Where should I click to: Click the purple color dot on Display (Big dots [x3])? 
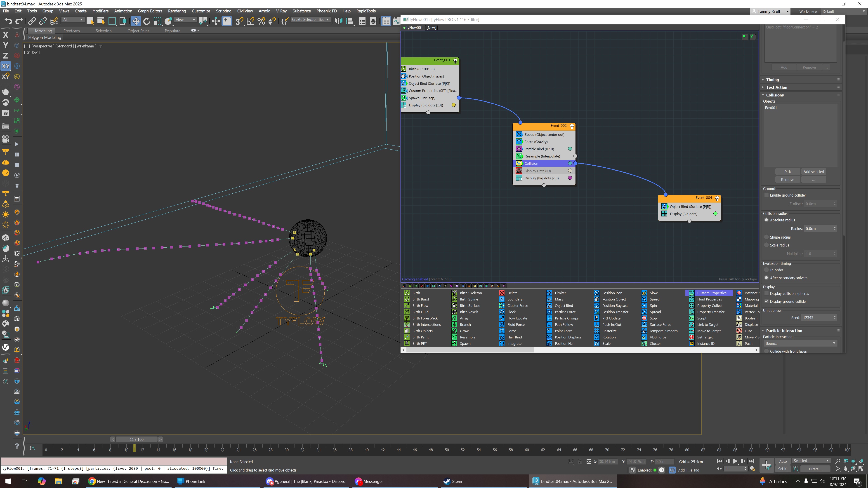(x=570, y=178)
